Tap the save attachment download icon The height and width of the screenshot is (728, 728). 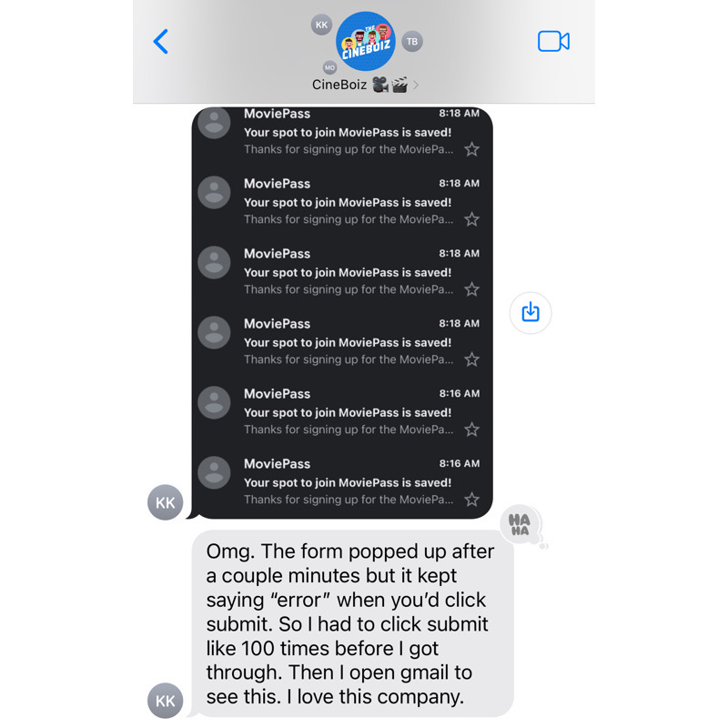click(x=531, y=312)
